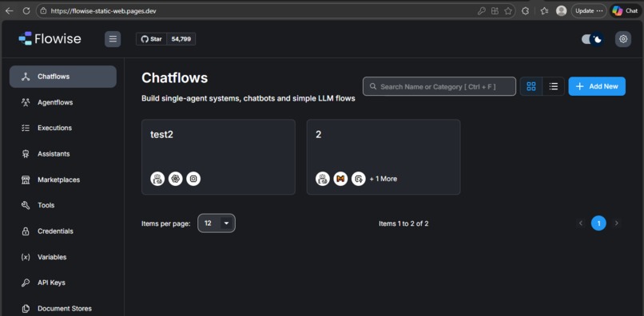The image size is (644, 316).
Task: Click the GitHub Star button
Action: 152,39
